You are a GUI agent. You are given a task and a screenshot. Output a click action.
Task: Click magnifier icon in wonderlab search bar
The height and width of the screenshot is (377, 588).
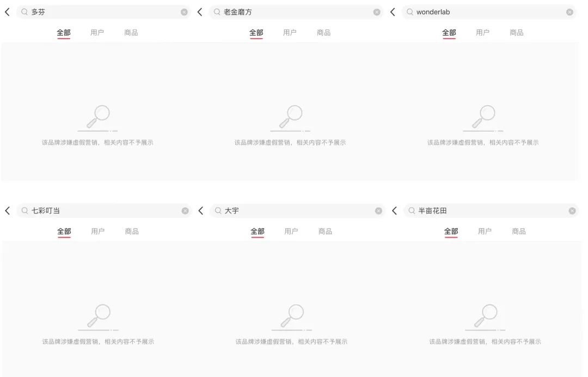click(x=410, y=12)
